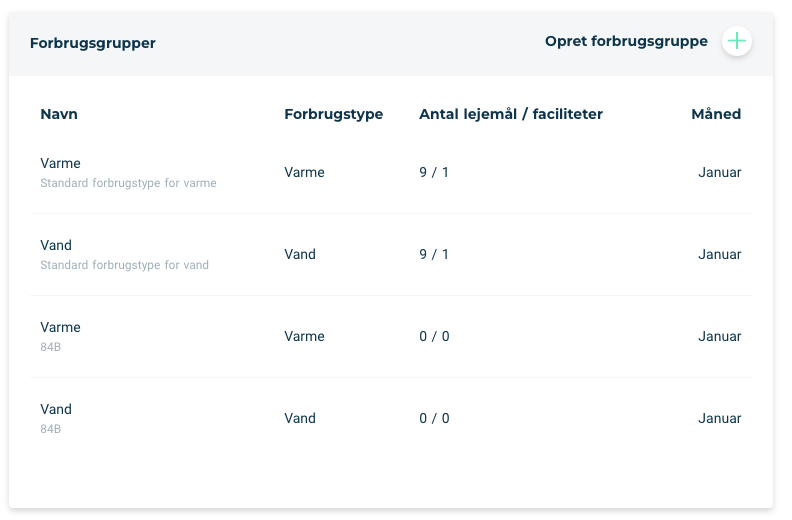Image resolution: width=792 pixels, height=520 pixels.
Task: Click the Forbrugstype column header
Action: point(333,114)
